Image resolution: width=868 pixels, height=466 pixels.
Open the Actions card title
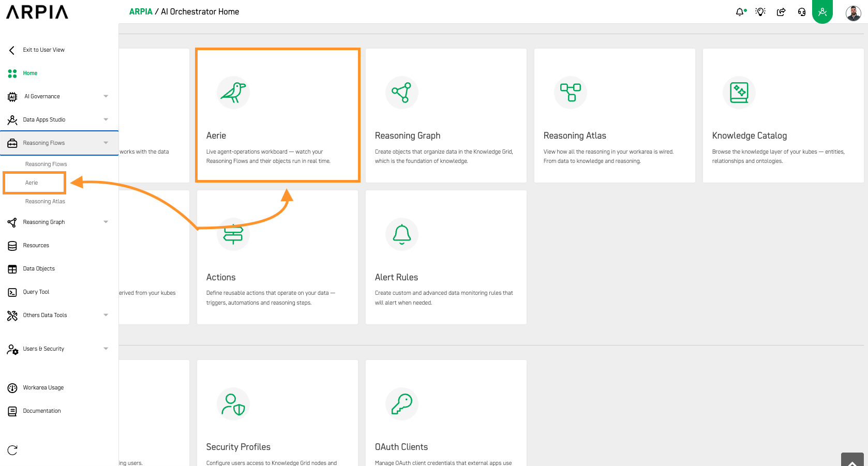tap(221, 277)
